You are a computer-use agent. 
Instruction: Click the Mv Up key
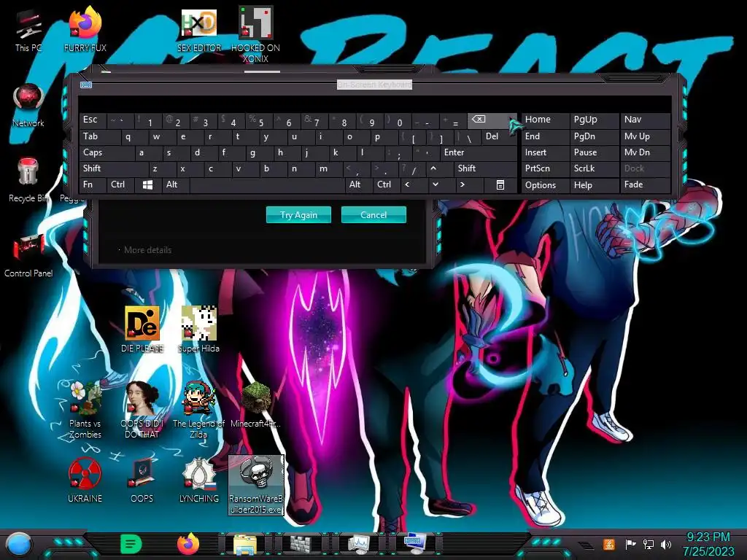coord(646,136)
